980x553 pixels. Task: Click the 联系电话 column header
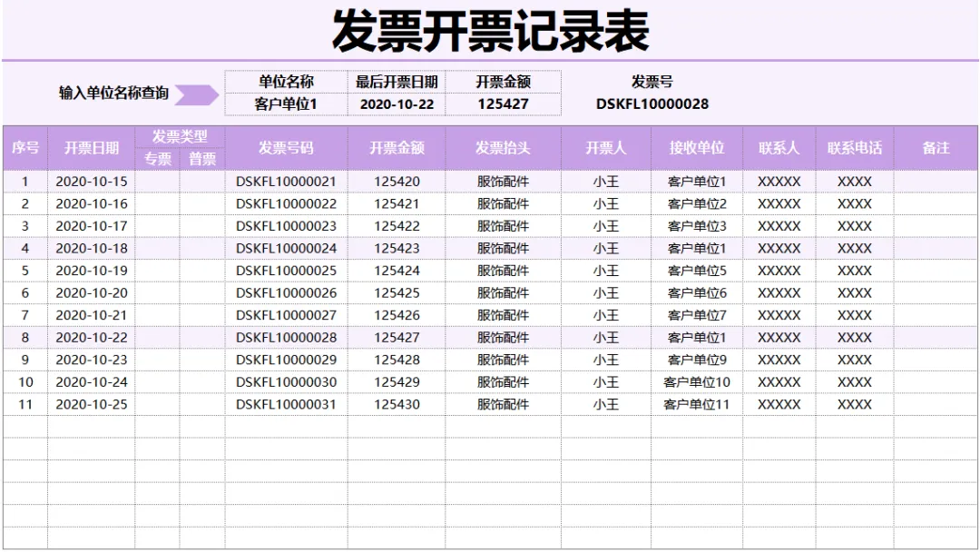855,148
